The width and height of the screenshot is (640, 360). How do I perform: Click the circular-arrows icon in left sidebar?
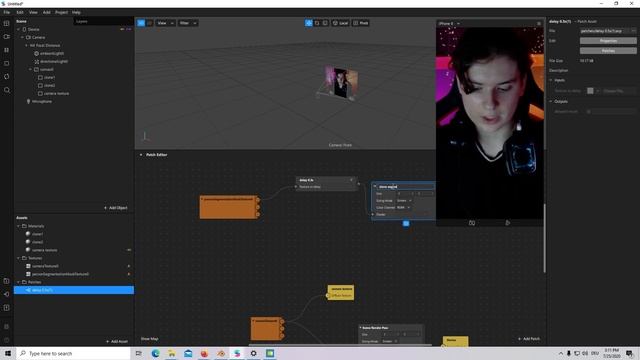(7, 76)
